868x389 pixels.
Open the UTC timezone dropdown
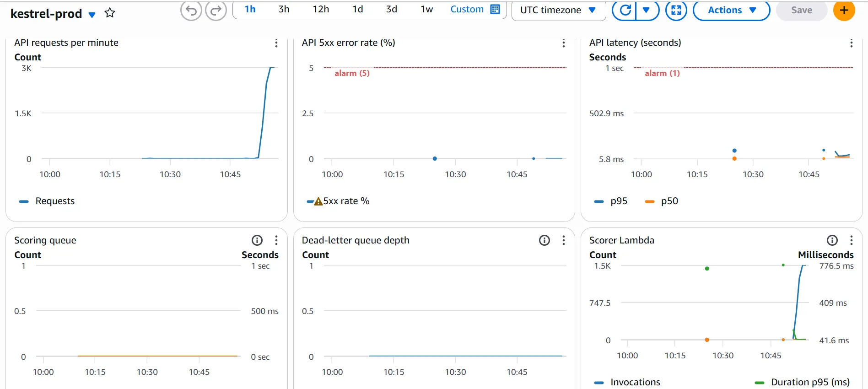point(558,10)
